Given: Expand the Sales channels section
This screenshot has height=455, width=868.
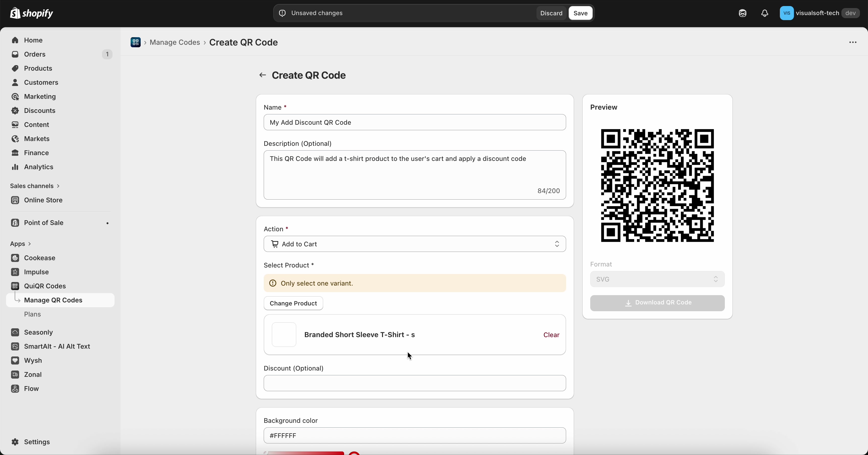Looking at the screenshot, I should coord(35,186).
